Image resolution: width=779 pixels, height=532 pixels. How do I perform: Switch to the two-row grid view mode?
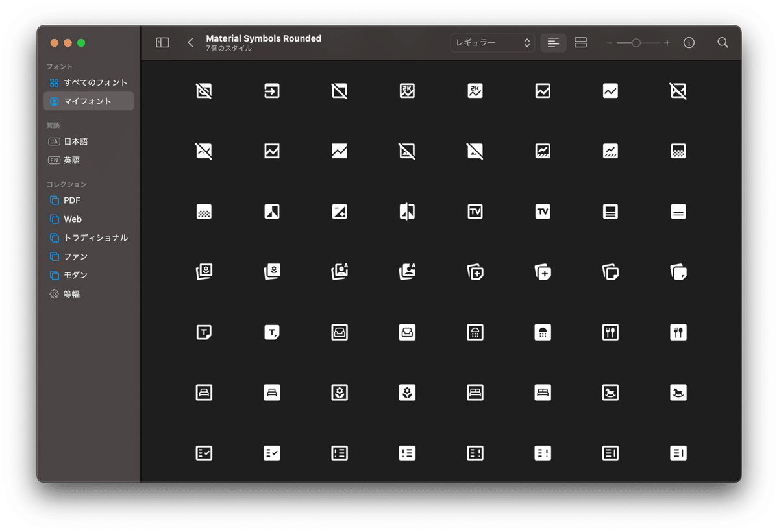click(581, 43)
